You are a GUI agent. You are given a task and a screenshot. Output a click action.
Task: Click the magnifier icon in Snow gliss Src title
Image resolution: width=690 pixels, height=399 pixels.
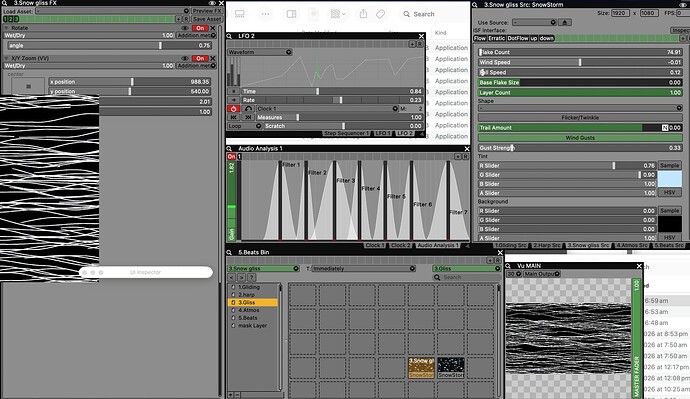point(475,5)
